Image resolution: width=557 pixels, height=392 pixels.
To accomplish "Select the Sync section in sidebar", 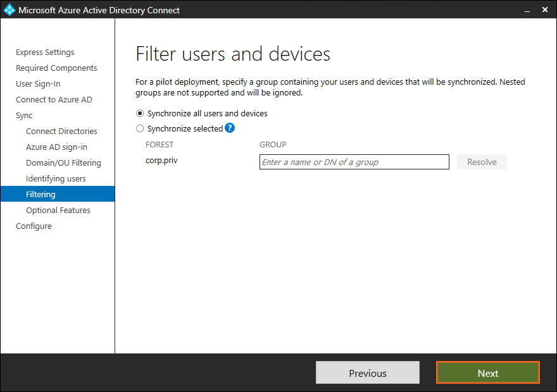I will pos(24,116).
